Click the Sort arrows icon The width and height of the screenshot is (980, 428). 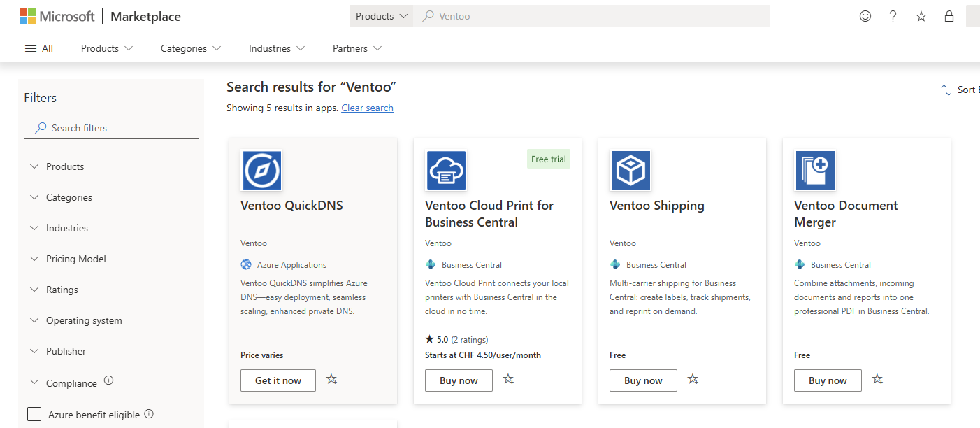point(946,90)
